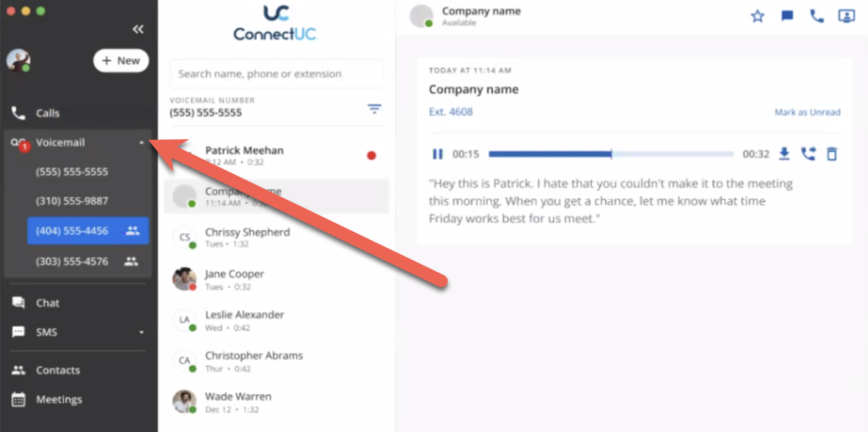Click Mark as Unread link
The width and height of the screenshot is (868, 432).
(807, 112)
